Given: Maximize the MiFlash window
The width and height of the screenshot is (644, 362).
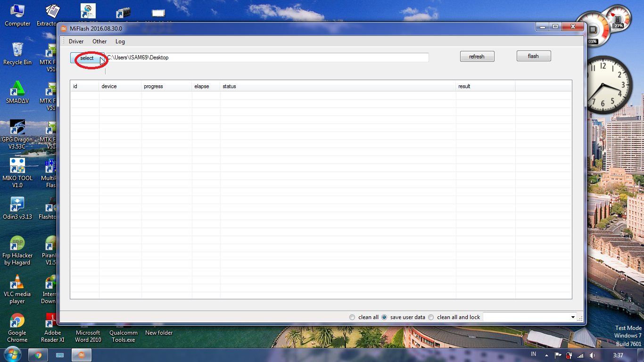Looking at the screenshot, I should tap(555, 27).
